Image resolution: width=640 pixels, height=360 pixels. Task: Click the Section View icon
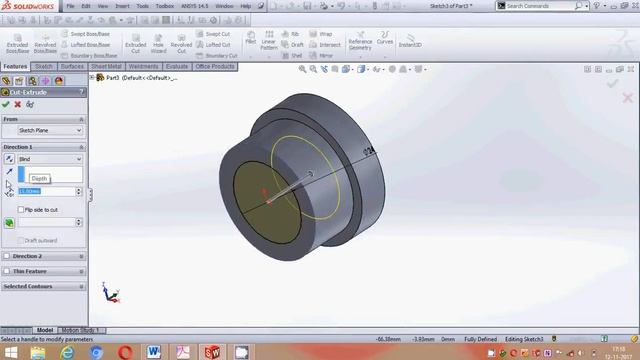point(335,69)
